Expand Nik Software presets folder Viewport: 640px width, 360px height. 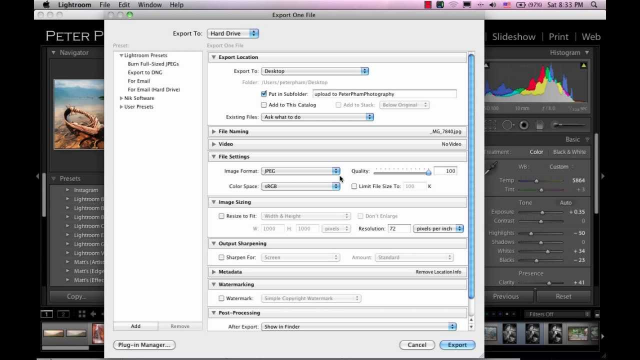pos(121,98)
